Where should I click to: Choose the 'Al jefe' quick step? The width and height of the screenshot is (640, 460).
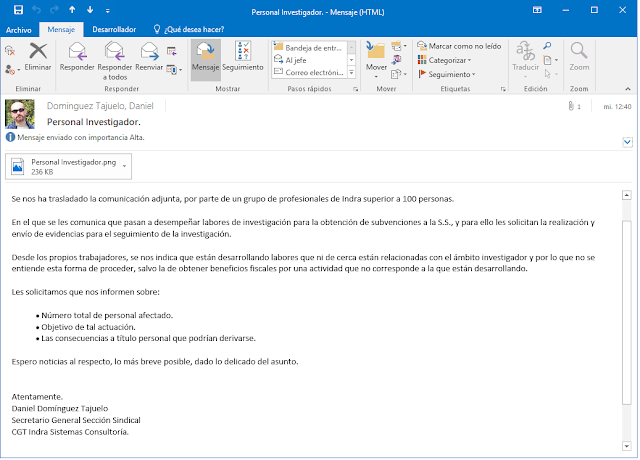[x=309, y=60]
